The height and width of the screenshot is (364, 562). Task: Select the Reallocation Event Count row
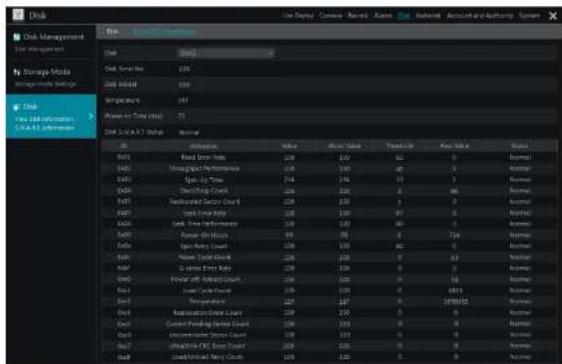tap(329, 312)
